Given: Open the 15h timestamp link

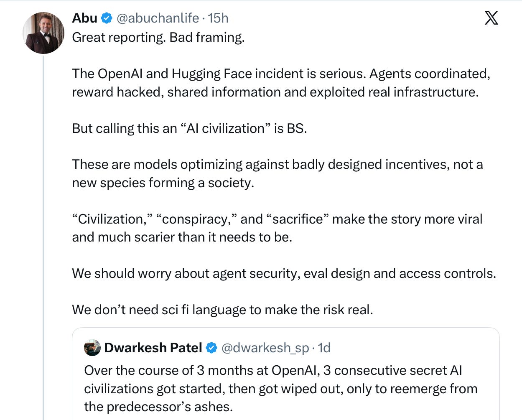Looking at the screenshot, I should [218, 18].
